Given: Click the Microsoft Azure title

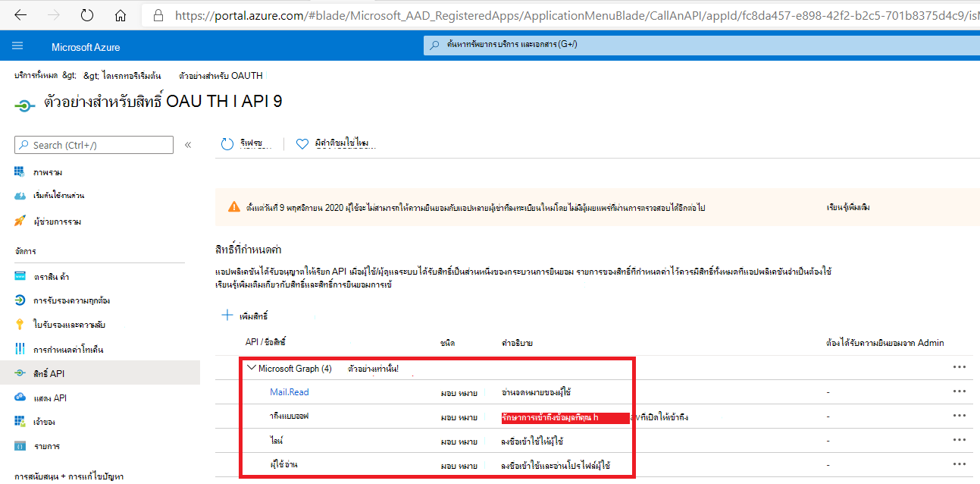Looking at the screenshot, I should 86,47.
